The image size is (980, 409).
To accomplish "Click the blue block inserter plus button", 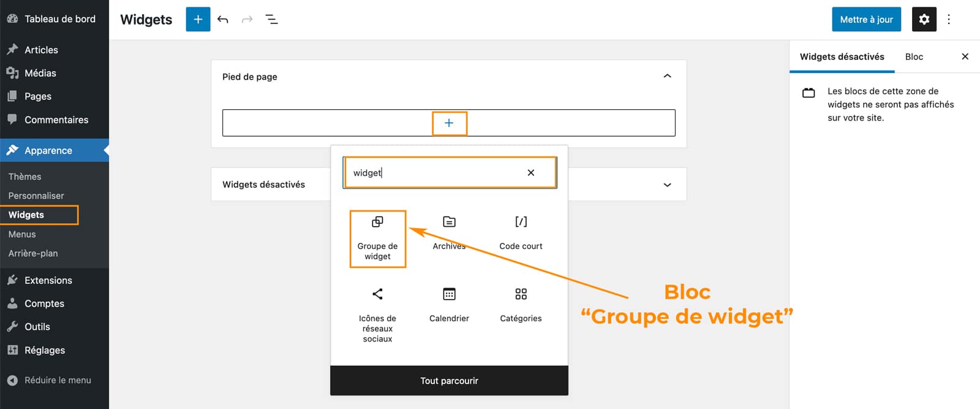I will click(x=198, y=20).
